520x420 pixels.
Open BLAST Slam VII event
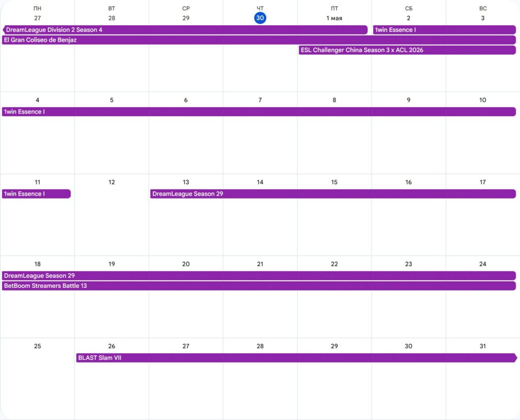click(x=296, y=358)
